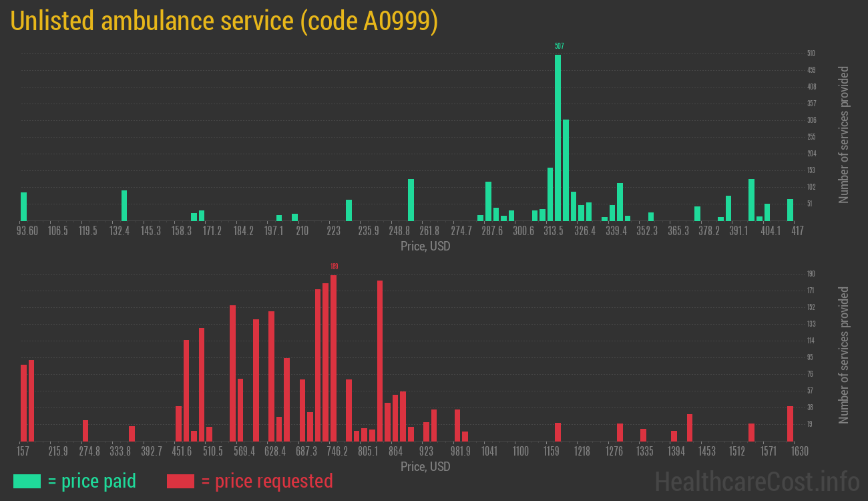Select the tallest green bar labeled 507

[x=558, y=137]
